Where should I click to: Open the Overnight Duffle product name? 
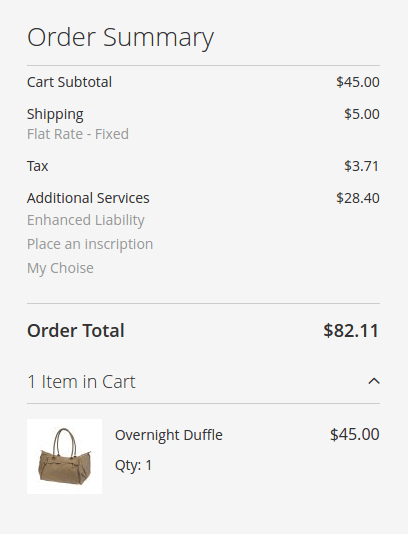[169, 435]
